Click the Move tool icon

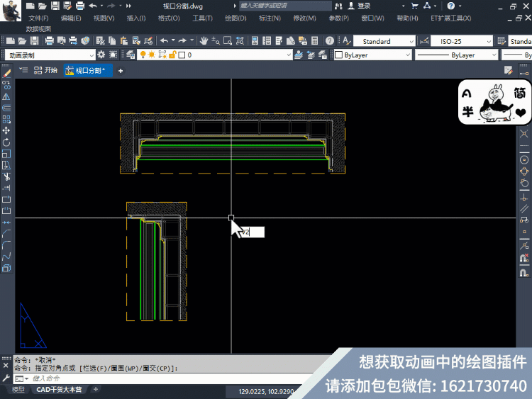(6, 130)
